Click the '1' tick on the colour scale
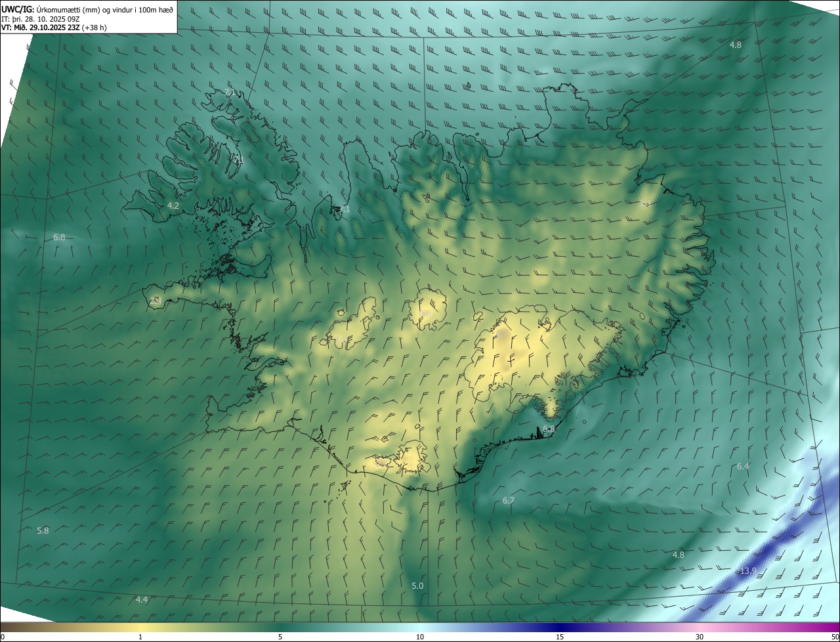The width and height of the screenshot is (840, 642). [x=140, y=637]
